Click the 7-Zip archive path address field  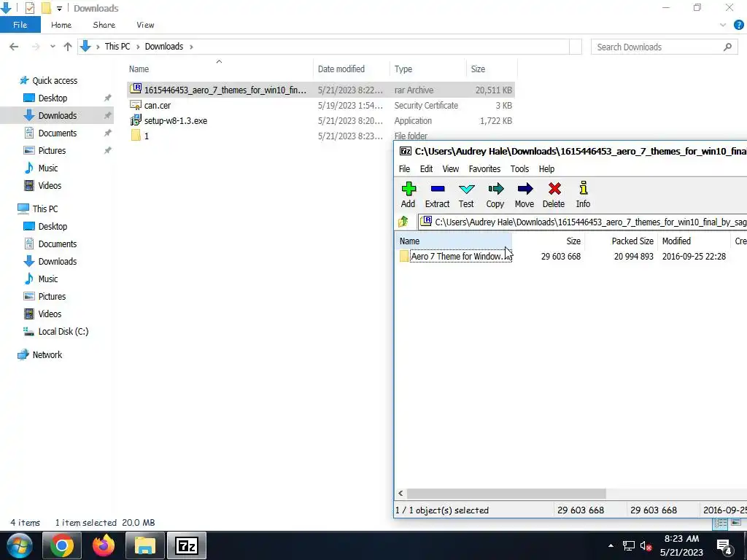[x=583, y=222]
